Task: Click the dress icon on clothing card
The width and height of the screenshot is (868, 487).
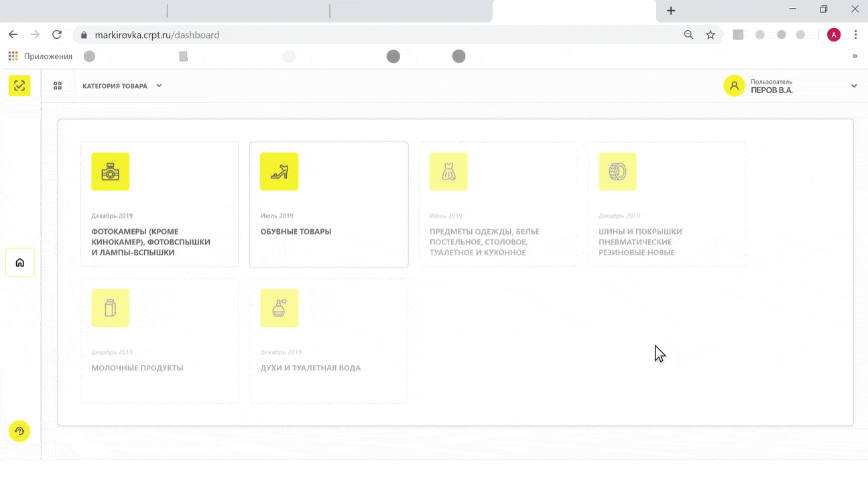Action: coord(448,171)
